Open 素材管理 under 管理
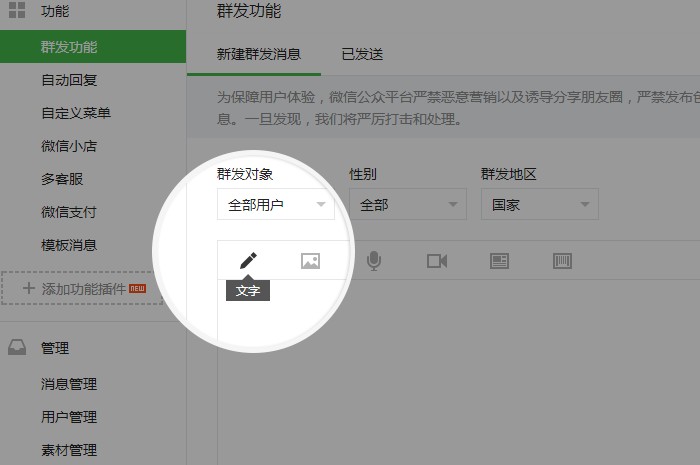700x465 pixels. (x=69, y=450)
